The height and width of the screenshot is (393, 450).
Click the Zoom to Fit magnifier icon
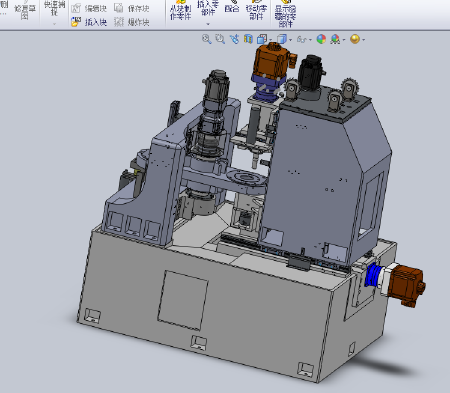click(206, 39)
